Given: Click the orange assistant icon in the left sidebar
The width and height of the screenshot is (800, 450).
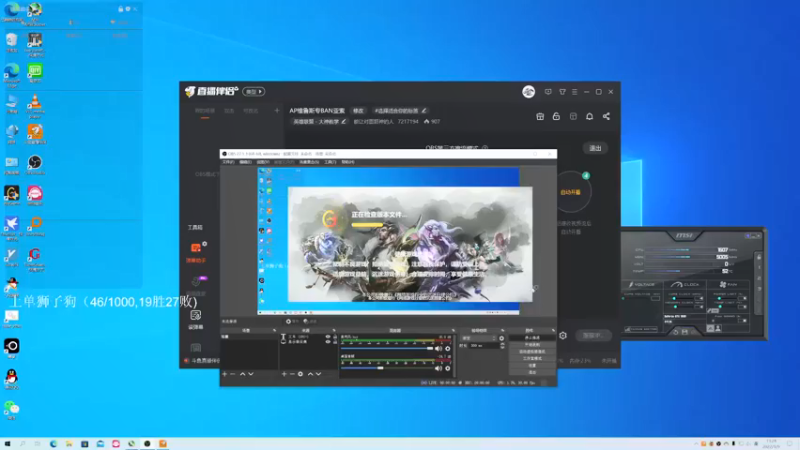Looking at the screenshot, I should 196,248.
